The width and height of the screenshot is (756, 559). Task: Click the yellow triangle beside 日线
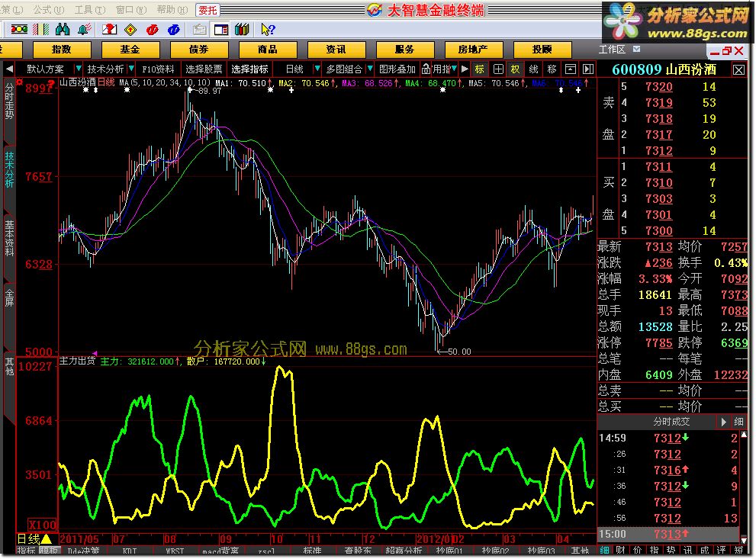tap(47, 538)
